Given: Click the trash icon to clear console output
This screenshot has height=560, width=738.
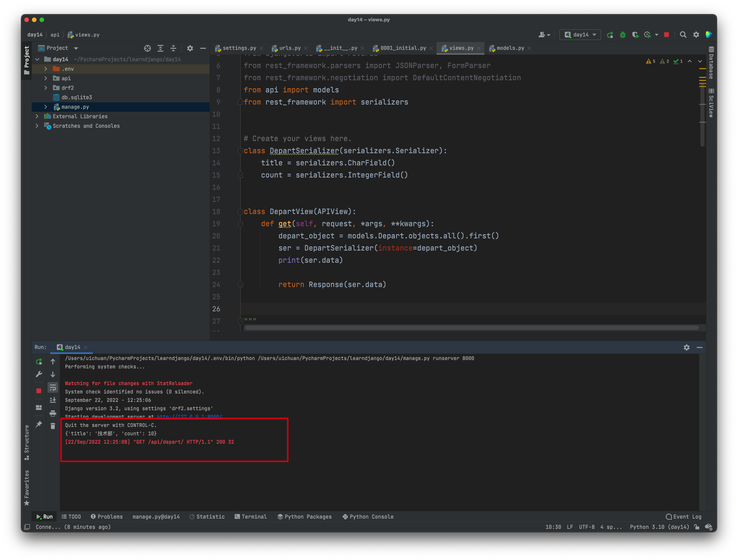Looking at the screenshot, I should click(x=53, y=426).
